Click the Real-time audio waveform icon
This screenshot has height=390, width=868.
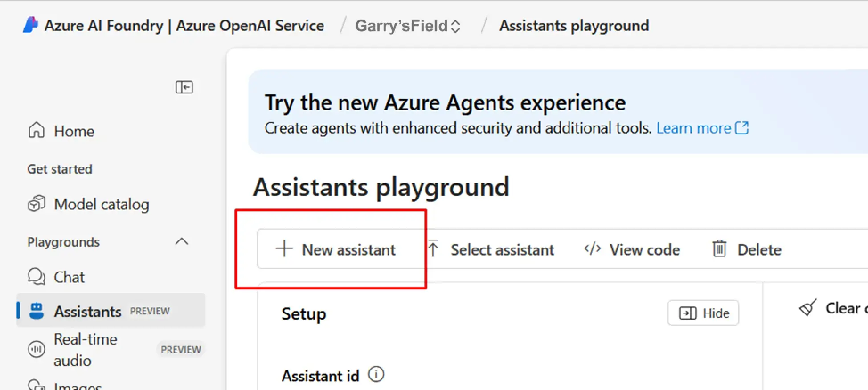point(37,349)
